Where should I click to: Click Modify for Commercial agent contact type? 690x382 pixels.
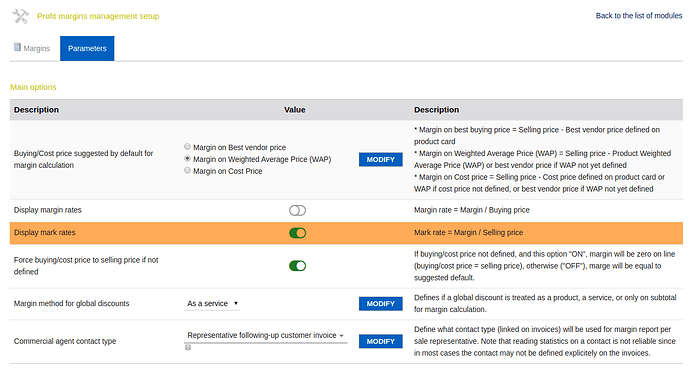coord(381,342)
